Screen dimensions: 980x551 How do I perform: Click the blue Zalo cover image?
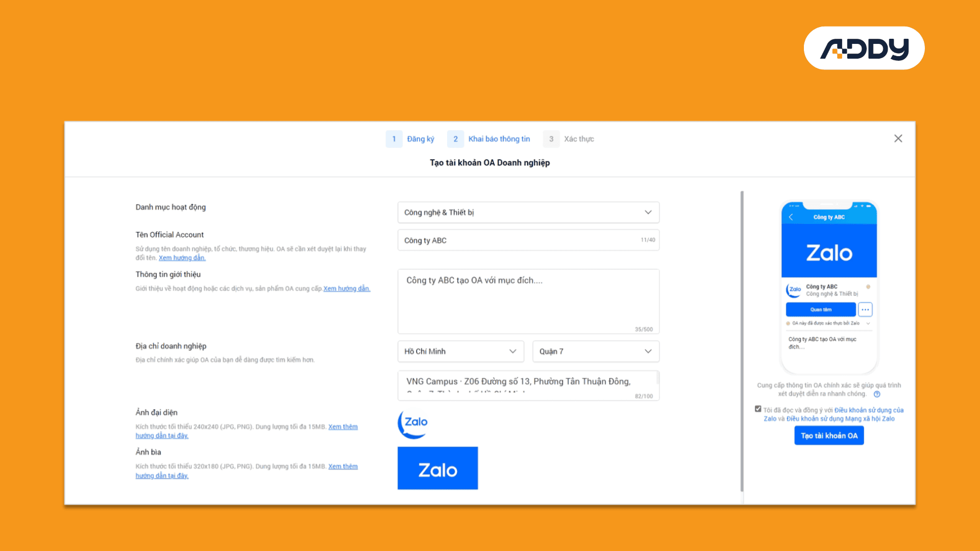click(438, 468)
